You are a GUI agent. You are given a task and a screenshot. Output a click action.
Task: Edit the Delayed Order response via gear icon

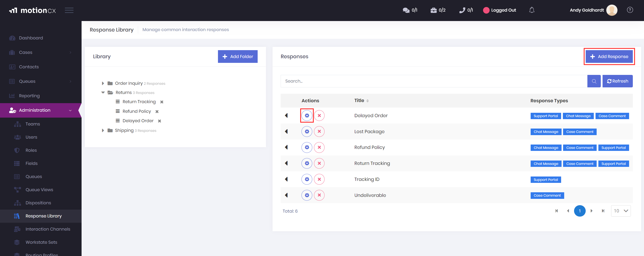(307, 116)
